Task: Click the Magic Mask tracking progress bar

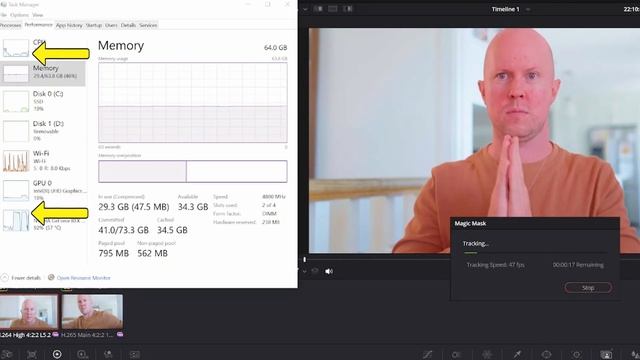Action: click(535, 253)
